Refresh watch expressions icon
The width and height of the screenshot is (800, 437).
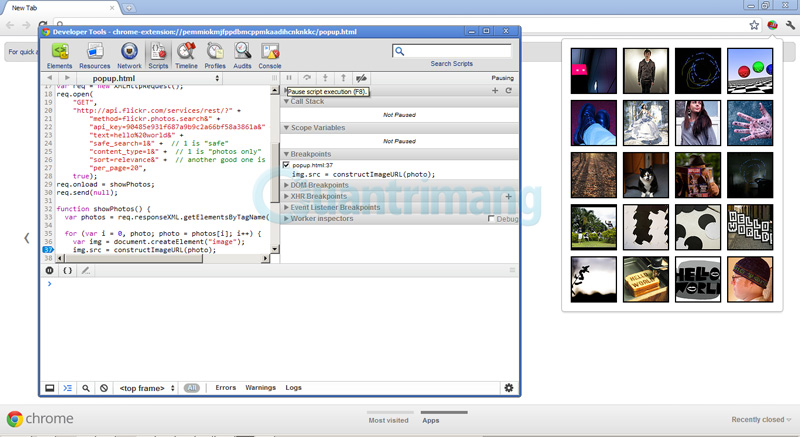508,90
